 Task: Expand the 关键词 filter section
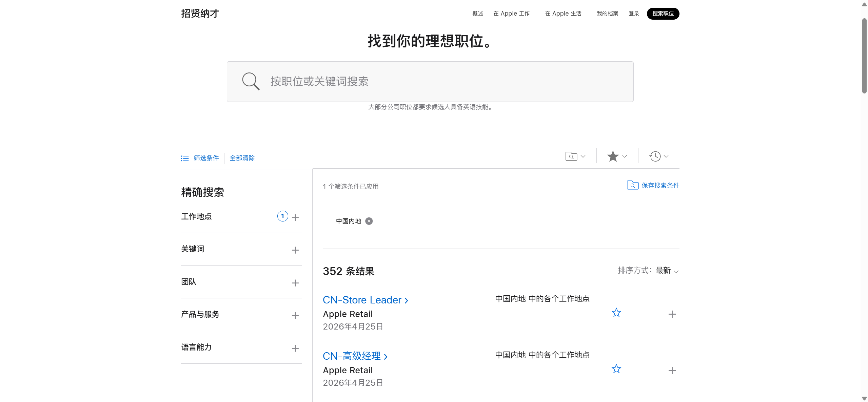click(x=295, y=250)
